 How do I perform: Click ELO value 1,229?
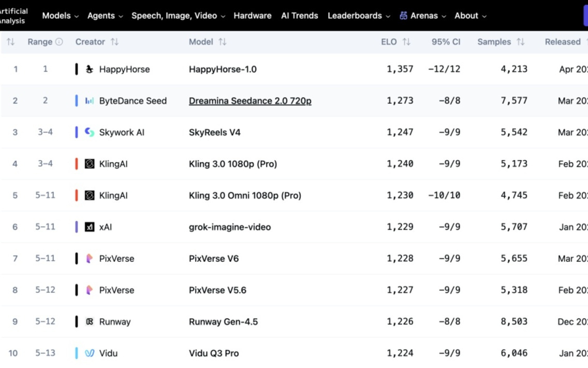pyautogui.click(x=400, y=227)
